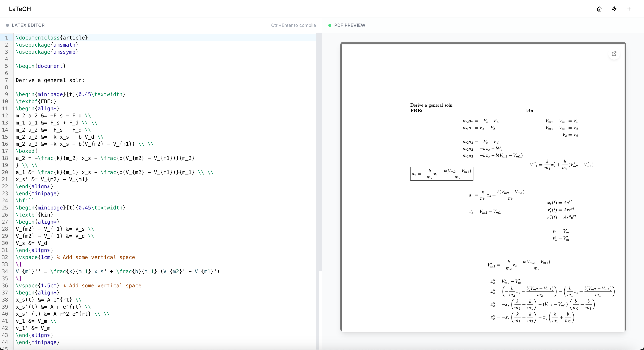Click the boxed a2 equation in preview
The width and height of the screenshot is (644, 350).
pyautogui.click(x=441, y=174)
